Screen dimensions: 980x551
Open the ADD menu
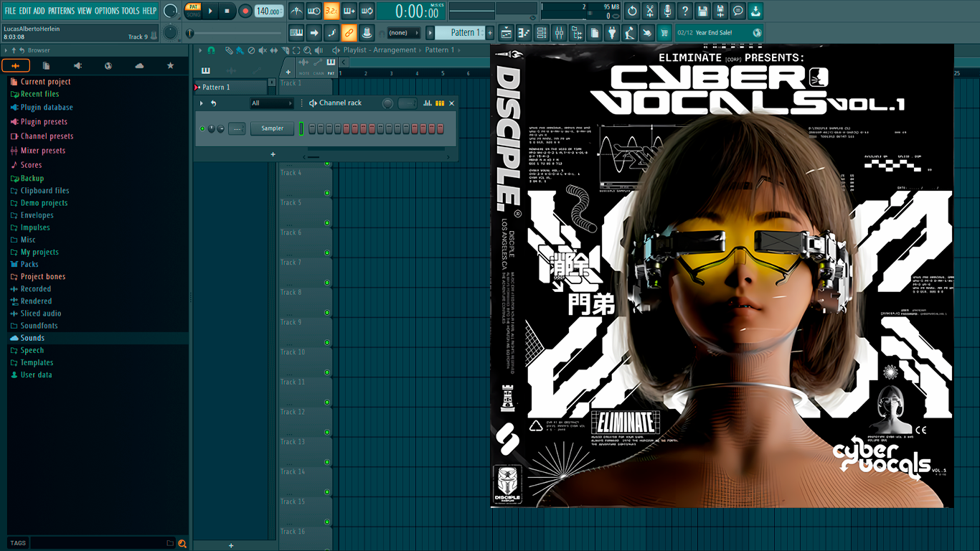tap(39, 11)
